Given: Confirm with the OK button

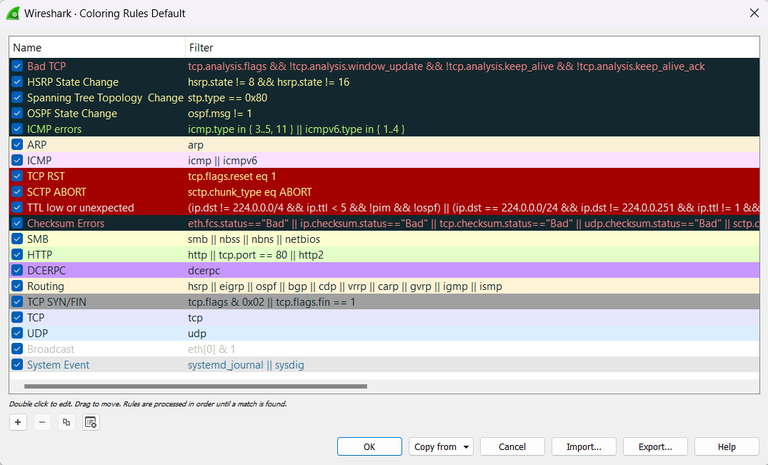Looking at the screenshot, I should (369, 446).
